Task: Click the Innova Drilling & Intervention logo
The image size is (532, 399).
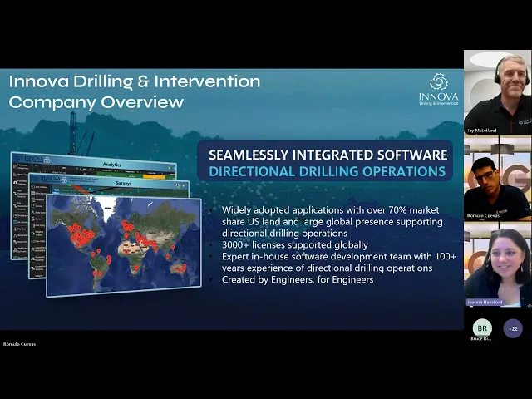Action: pyautogui.click(x=439, y=90)
